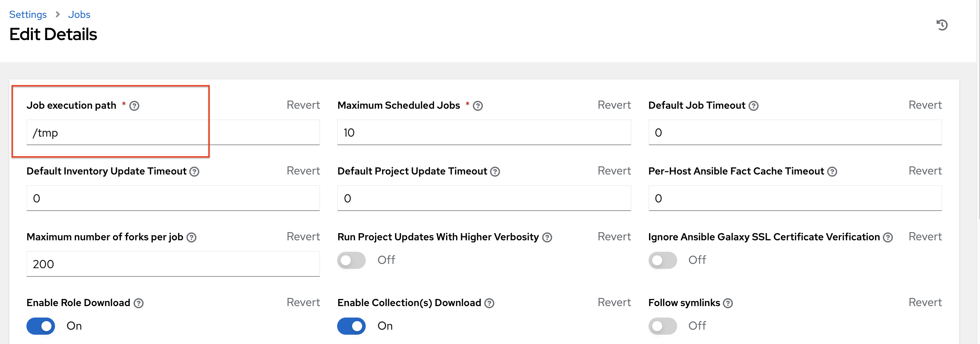Viewport: 980px width, 344px height.
Task: Revert Enable Role Download setting
Action: [303, 303]
